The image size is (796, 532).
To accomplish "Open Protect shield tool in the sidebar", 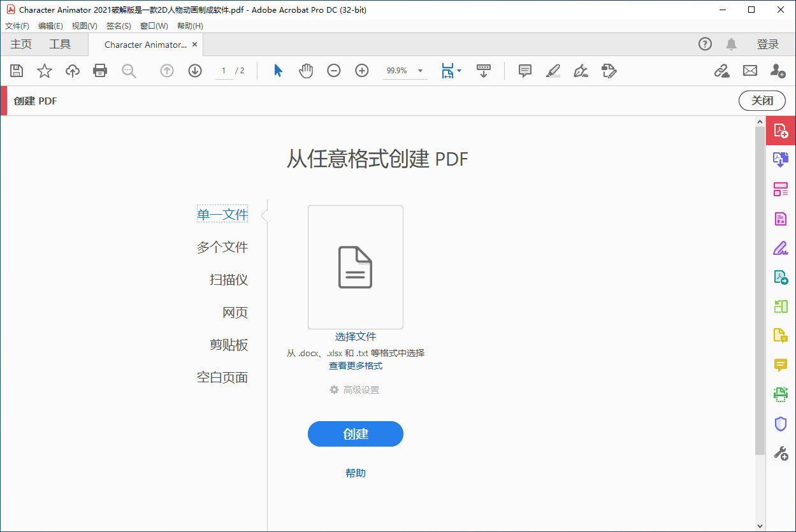I will (781, 424).
